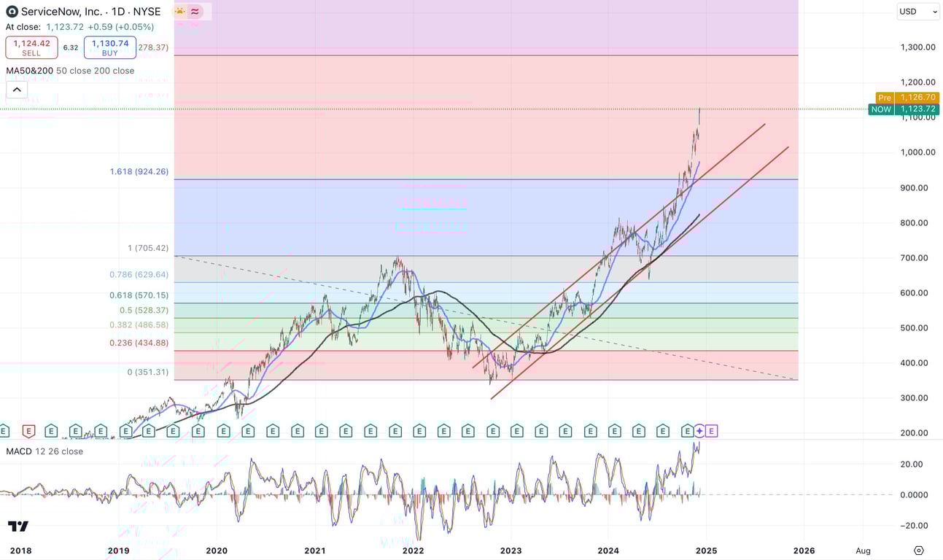Click the 0.5 (528.37) Fibonacci label

pos(144,310)
